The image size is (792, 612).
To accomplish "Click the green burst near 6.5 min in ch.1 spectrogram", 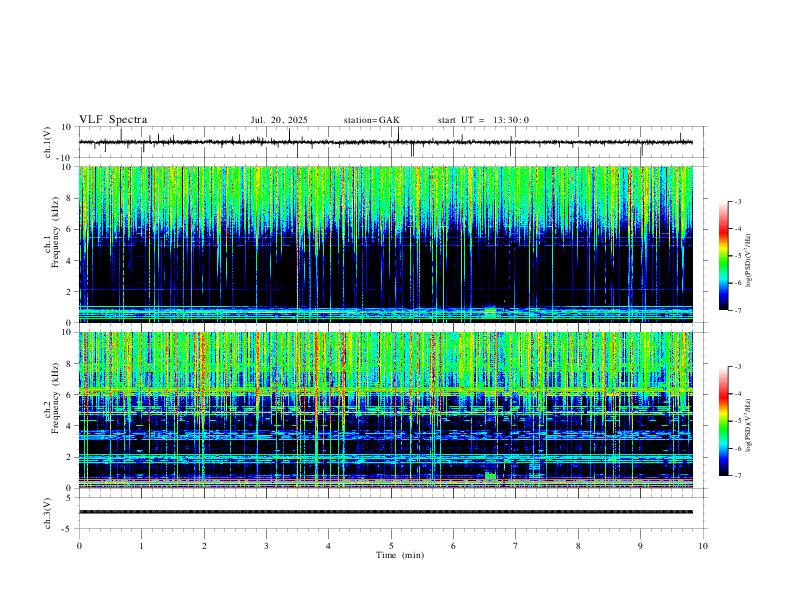I will pos(489,311).
